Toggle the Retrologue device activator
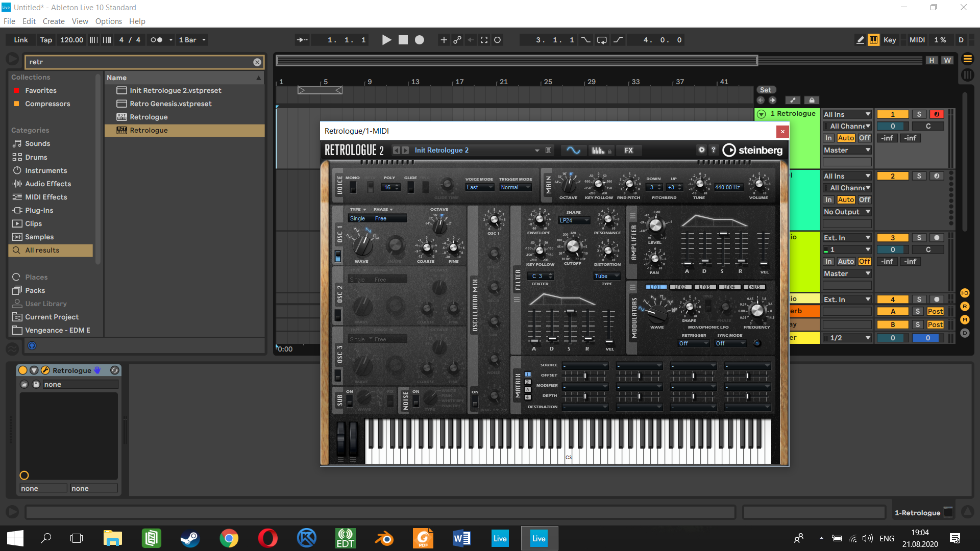The image size is (980, 551). click(23, 370)
